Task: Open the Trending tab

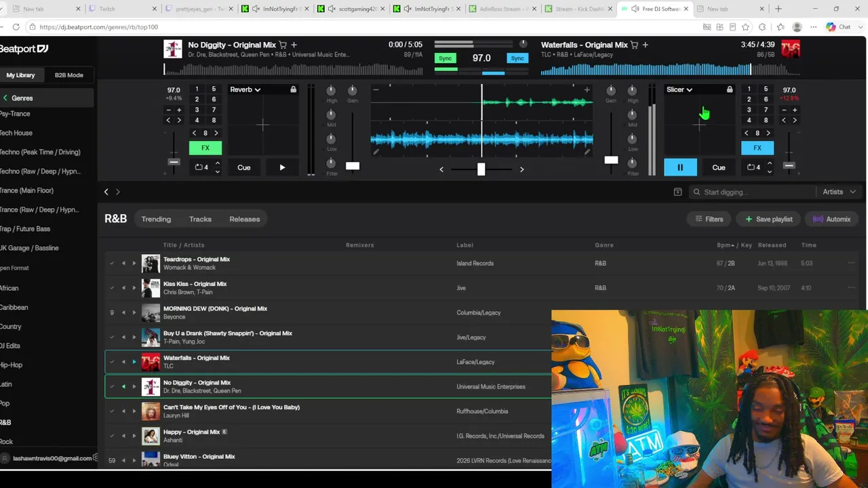Action: (x=156, y=219)
